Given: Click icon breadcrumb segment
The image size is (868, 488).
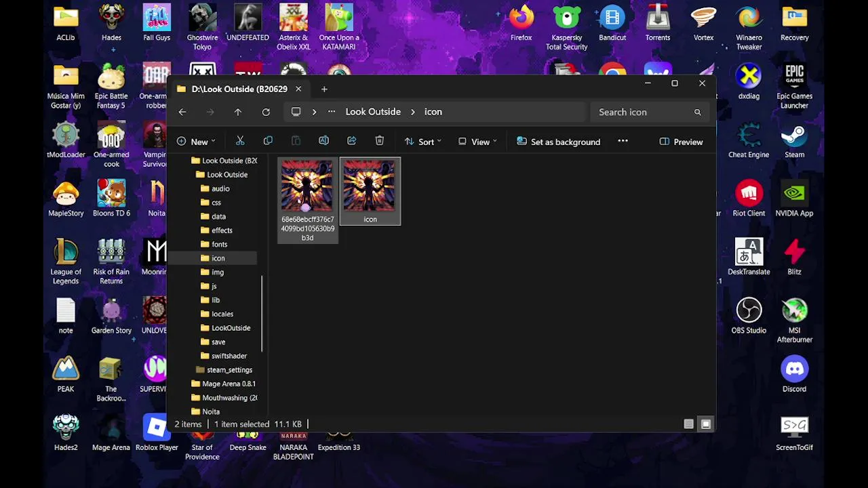Looking at the screenshot, I should tap(433, 112).
